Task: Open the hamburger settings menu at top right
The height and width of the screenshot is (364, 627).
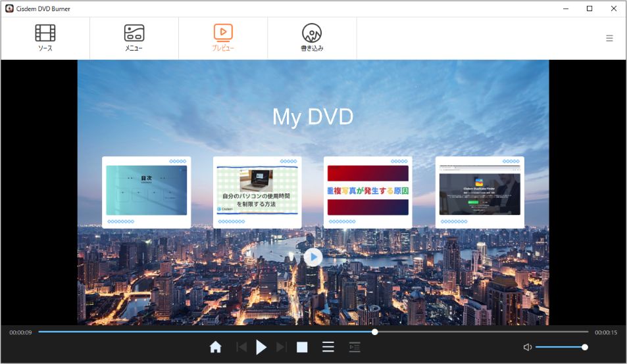Action: pyautogui.click(x=609, y=38)
